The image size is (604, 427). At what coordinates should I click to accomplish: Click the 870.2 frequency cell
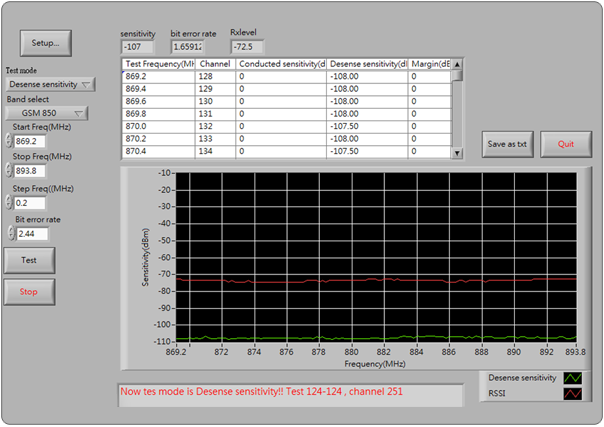[x=159, y=139]
